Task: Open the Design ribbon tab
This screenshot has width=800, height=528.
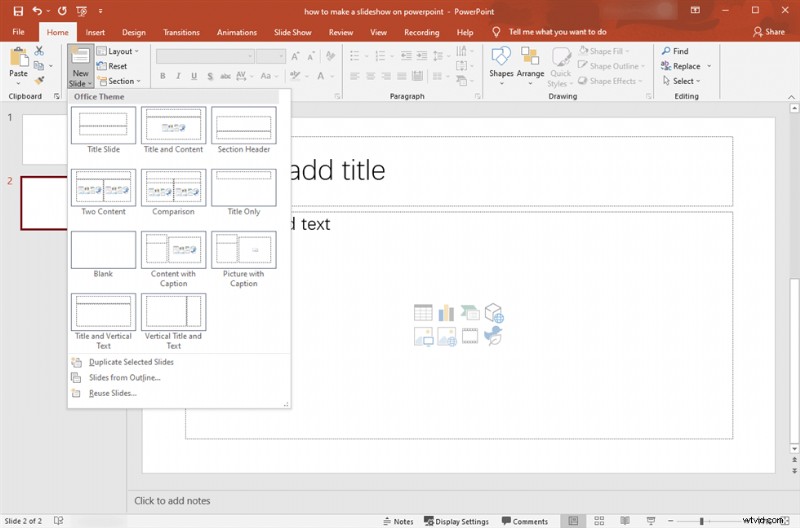Action: click(134, 32)
